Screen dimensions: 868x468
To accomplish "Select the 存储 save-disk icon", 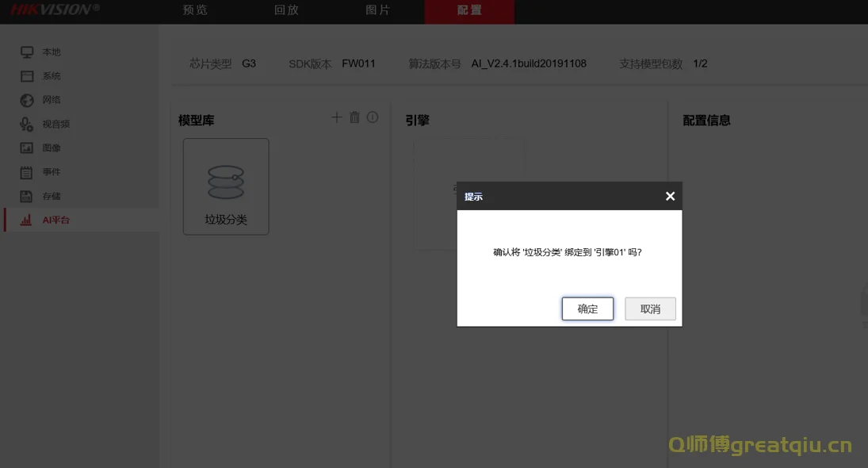I will [27, 196].
